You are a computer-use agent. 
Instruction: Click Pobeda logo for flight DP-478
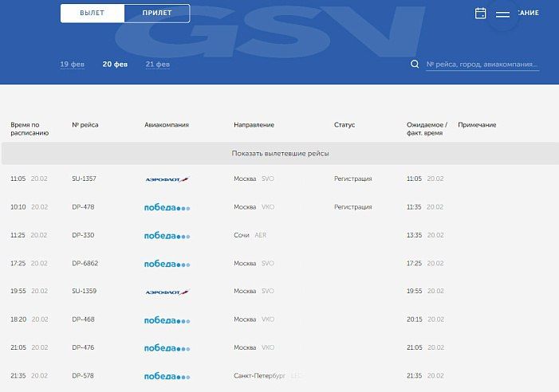pos(167,207)
